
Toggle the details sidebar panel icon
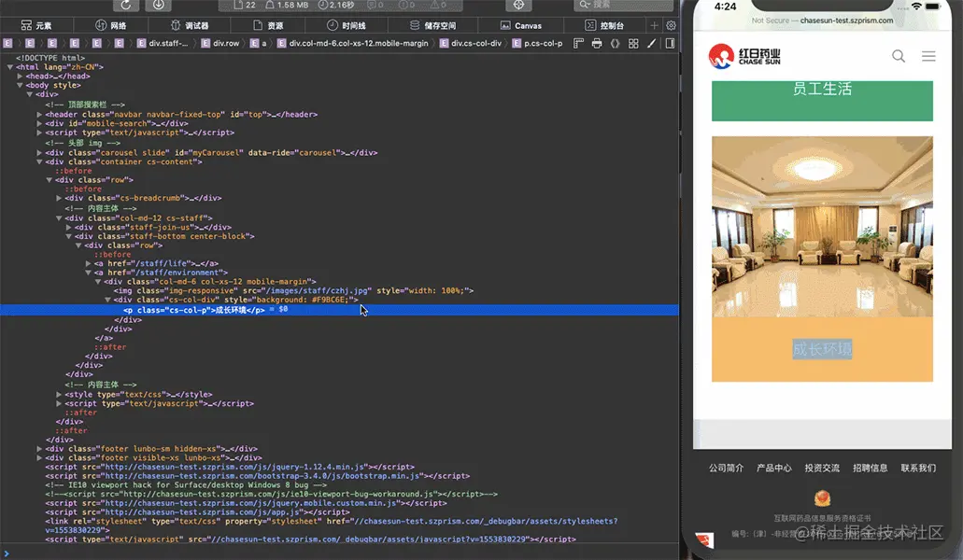coord(670,44)
